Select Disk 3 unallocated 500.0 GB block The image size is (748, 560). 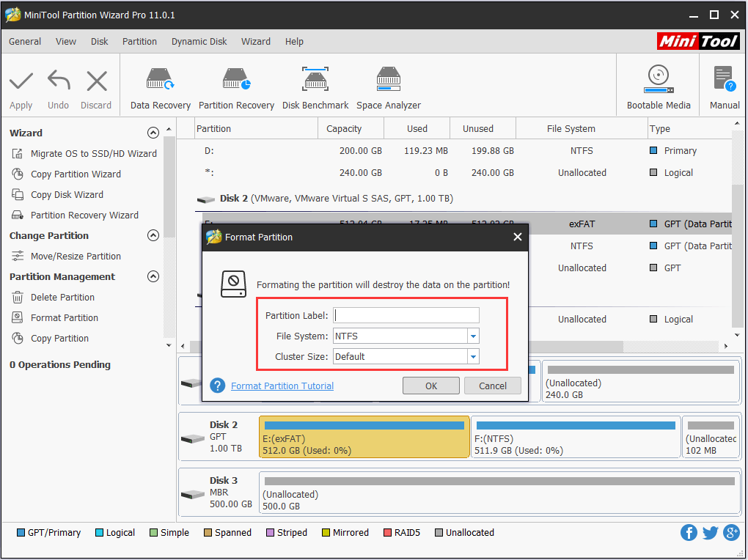pyautogui.click(x=499, y=493)
